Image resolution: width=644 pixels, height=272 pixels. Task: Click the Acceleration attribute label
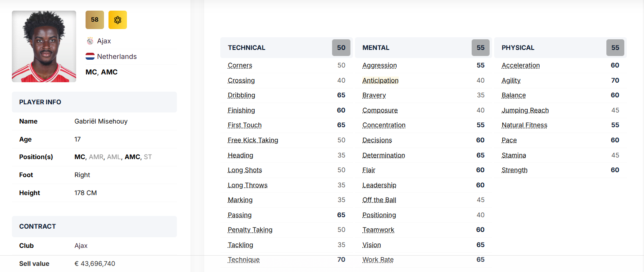click(x=520, y=65)
